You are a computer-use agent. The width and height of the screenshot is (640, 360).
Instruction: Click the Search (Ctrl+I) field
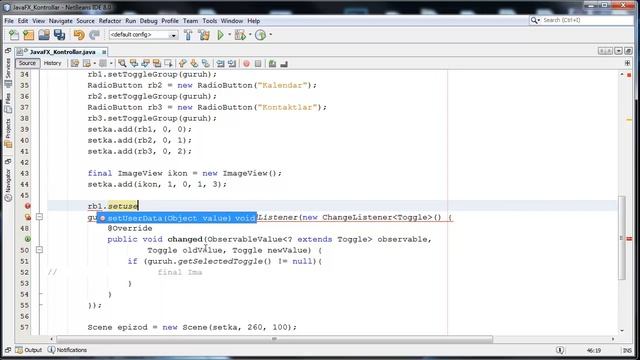(x=581, y=20)
